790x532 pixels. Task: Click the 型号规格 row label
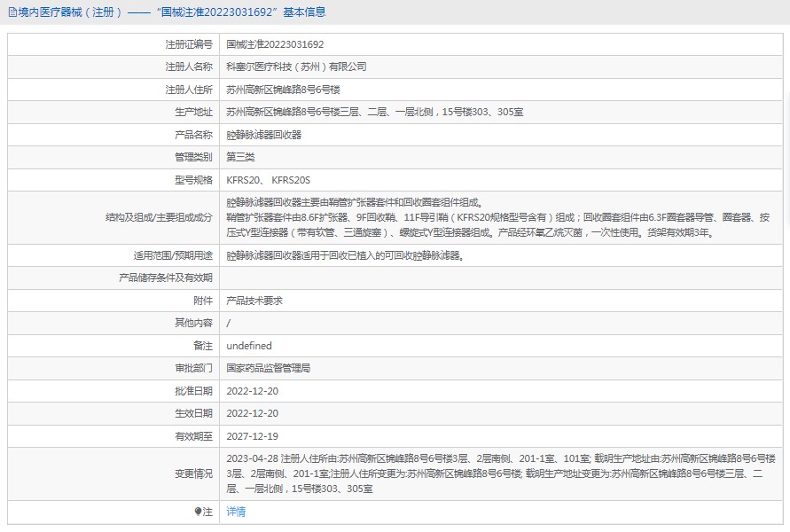click(193, 180)
